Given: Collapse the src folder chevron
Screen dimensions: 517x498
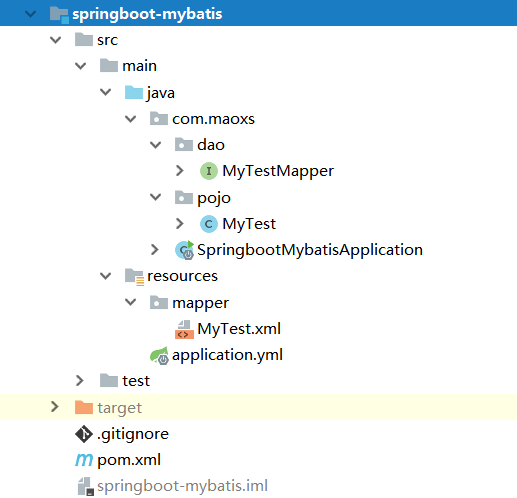Looking at the screenshot, I should pyautogui.click(x=55, y=40).
